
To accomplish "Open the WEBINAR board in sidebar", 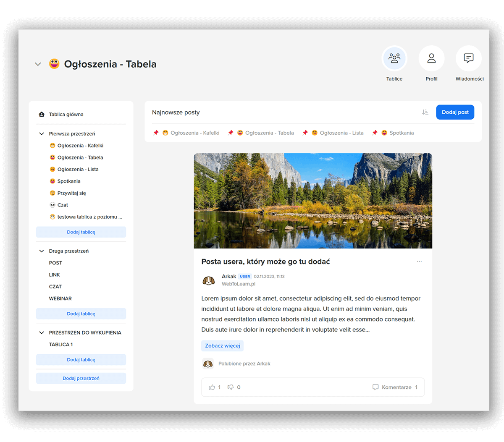I will point(60,298).
